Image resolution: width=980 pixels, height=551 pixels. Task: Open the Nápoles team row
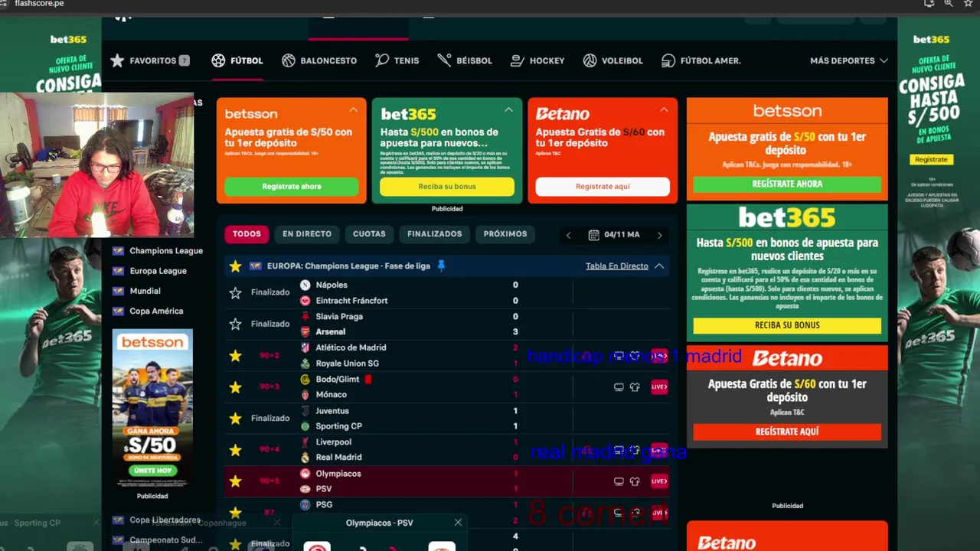click(x=332, y=285)
